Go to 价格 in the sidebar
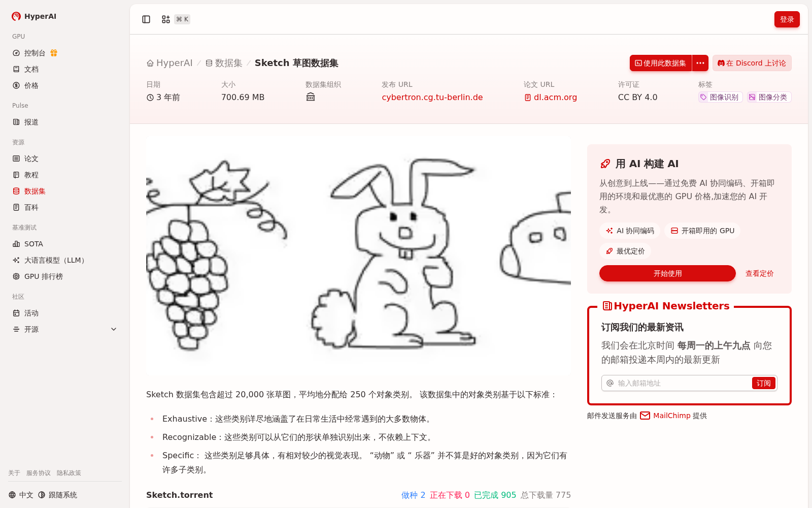Image resolution: width=812 pixels, height=508 pixels. pyautogui.click(x=65, y=85)
